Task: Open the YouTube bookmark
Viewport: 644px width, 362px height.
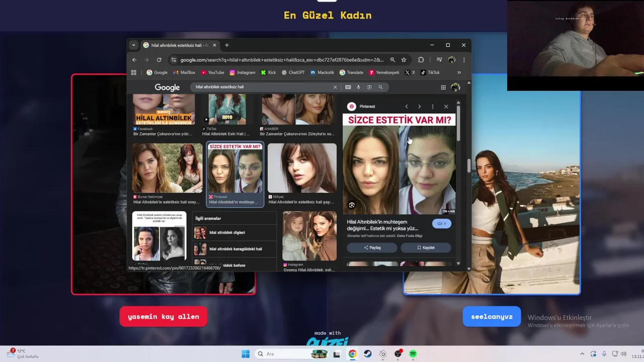Action: [212, 72]
